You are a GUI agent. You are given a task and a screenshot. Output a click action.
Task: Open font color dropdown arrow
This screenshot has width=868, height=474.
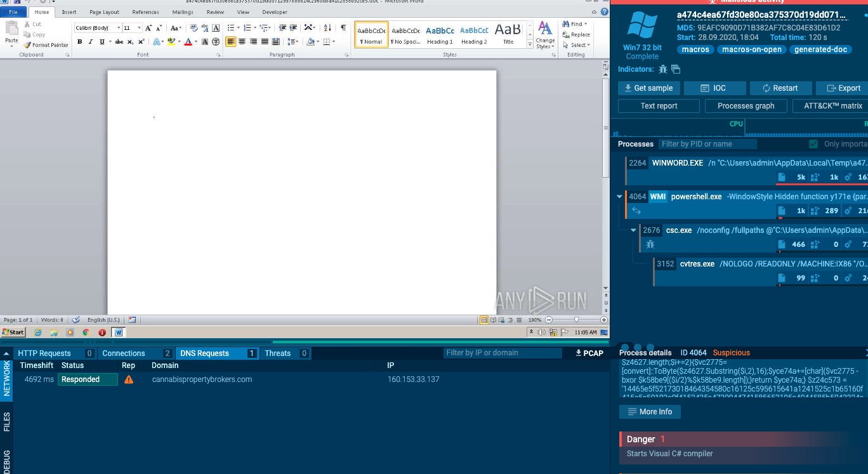tap(196, 42)
